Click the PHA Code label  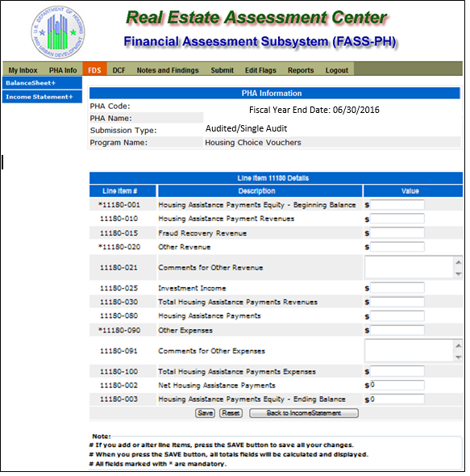tap(110, 106)
